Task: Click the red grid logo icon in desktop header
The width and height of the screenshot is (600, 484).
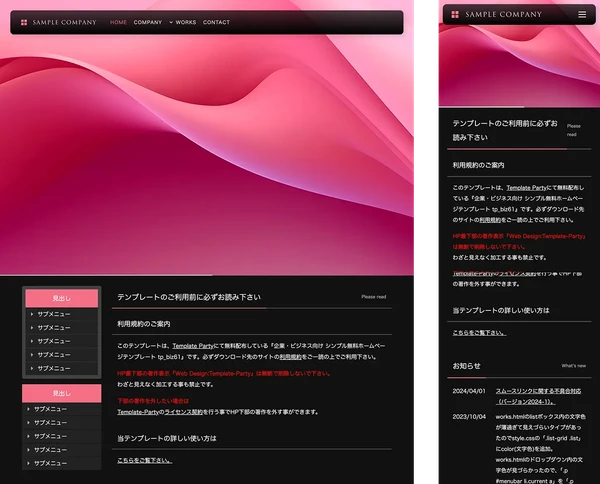Action: point(24,23)
